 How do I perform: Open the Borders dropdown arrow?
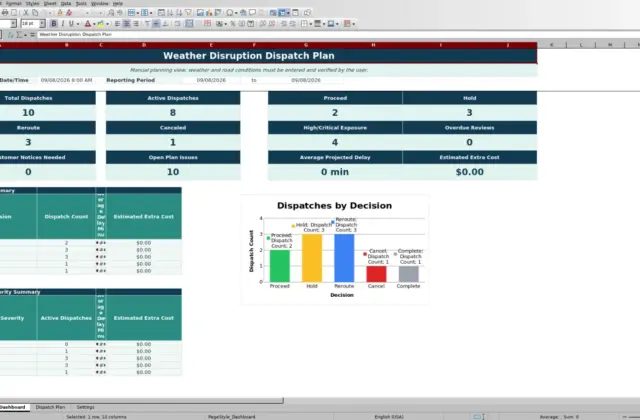click(x=311, y=24)
